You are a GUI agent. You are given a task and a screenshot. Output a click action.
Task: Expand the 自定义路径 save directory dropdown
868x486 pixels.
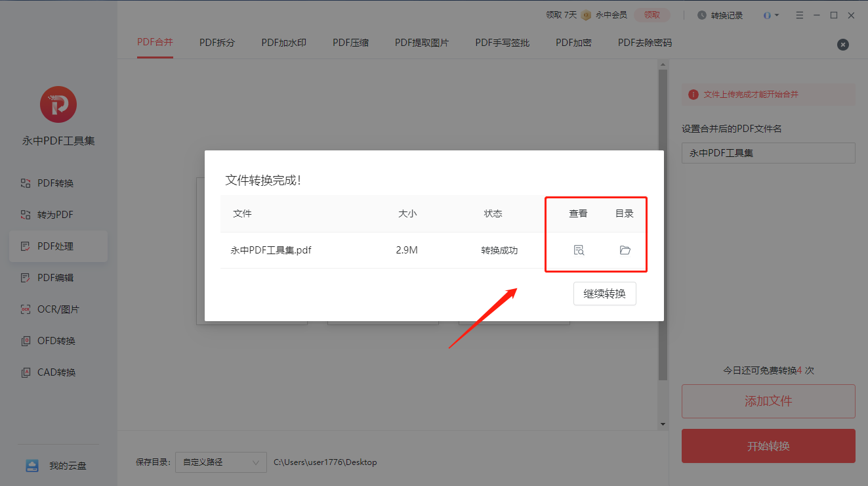coord(221,462)
